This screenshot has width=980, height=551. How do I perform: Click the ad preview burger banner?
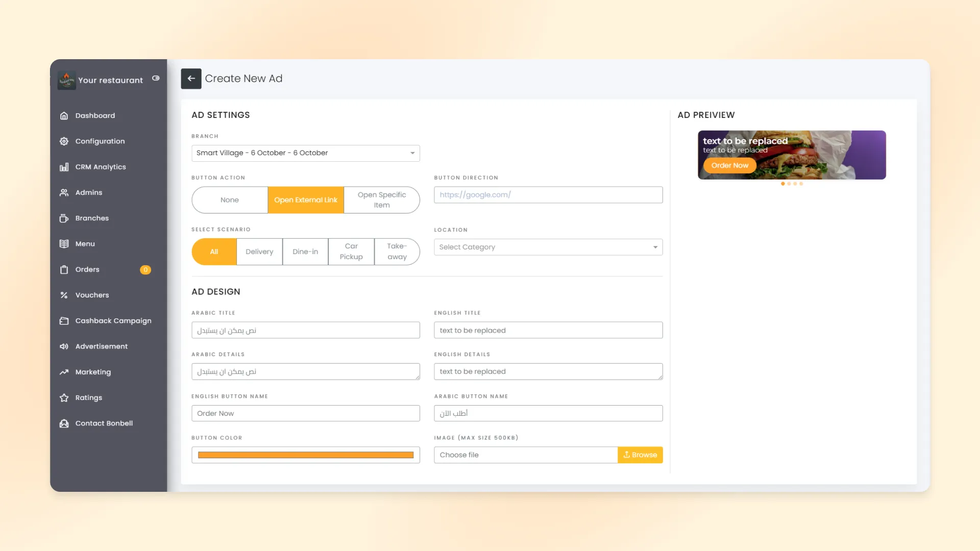792,155
